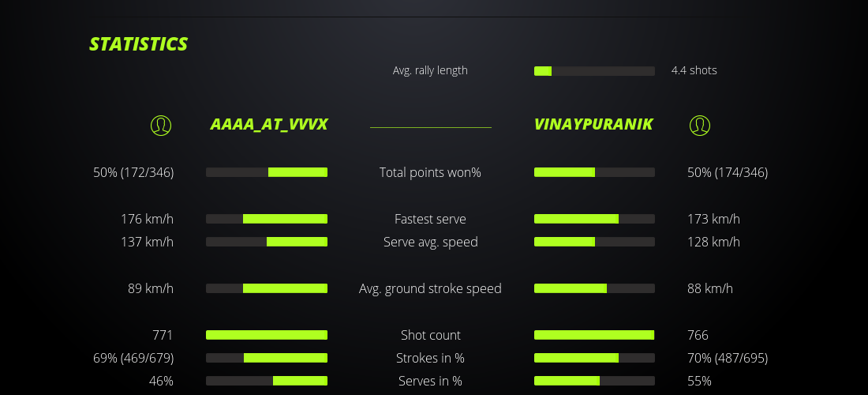Select the Serve avg. speed label

click(430, 242)
